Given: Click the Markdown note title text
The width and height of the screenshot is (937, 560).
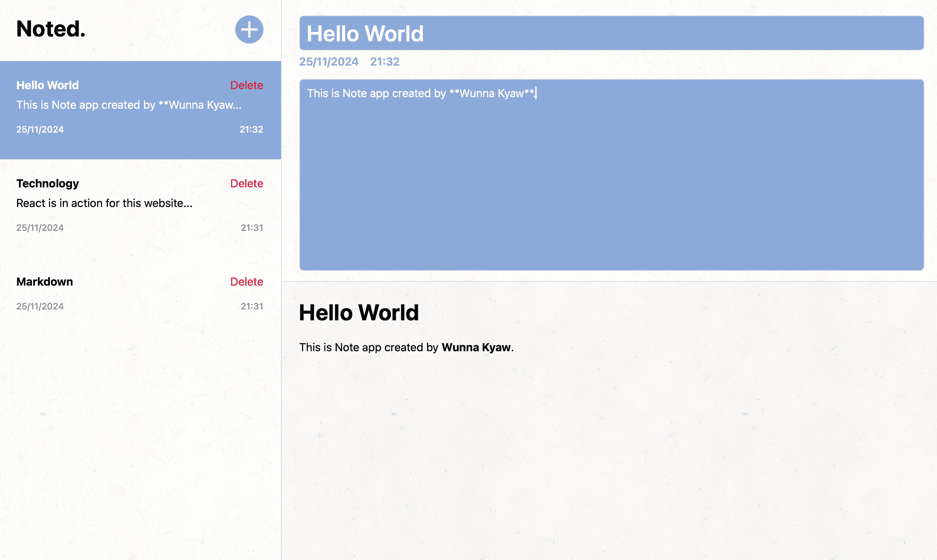Looking at the screenshot, I should [x=45, y=281].
